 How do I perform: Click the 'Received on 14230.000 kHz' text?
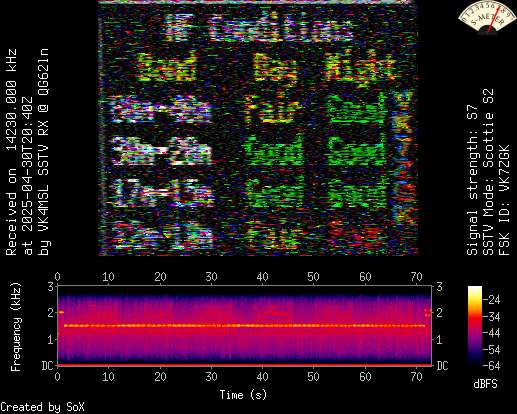11,152
